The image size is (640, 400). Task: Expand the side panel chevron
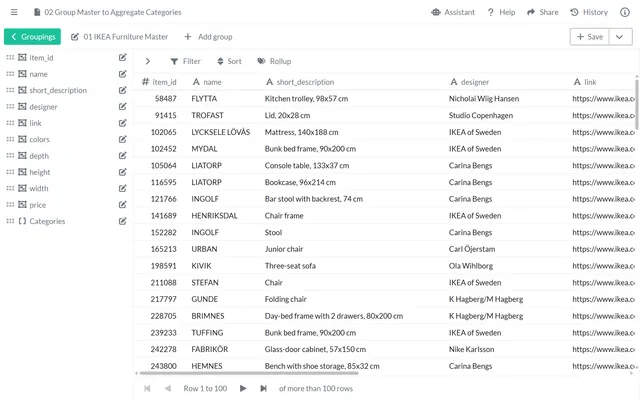point(148,61)
